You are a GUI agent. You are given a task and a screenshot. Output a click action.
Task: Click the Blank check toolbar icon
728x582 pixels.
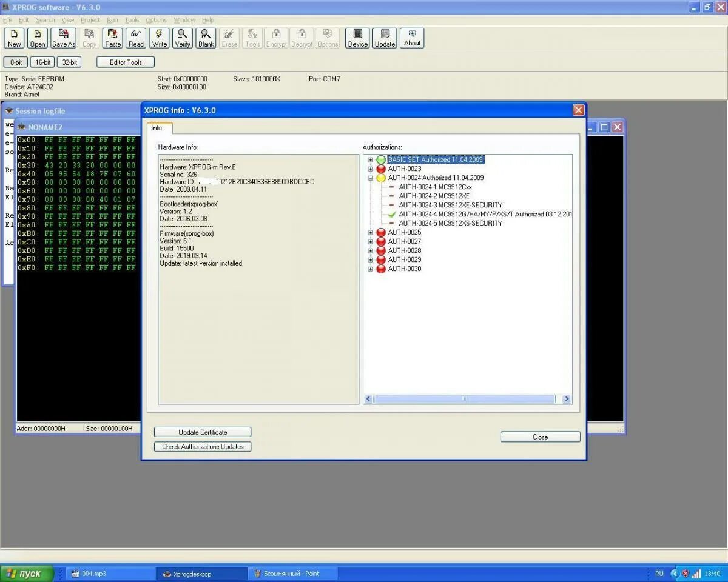[206, 38]
